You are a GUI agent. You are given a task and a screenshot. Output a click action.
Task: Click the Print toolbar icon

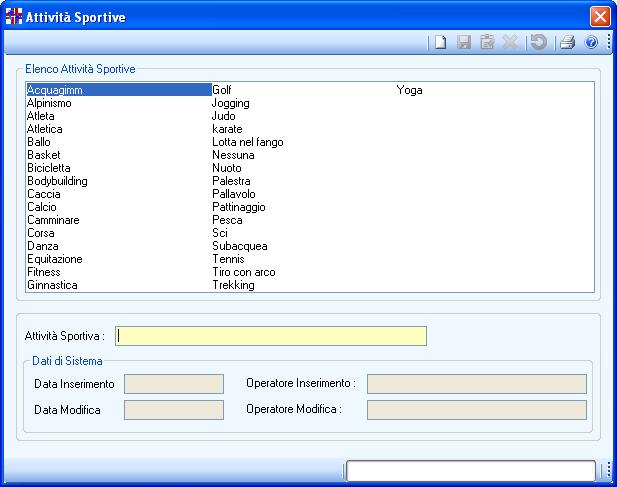(567, 43)
